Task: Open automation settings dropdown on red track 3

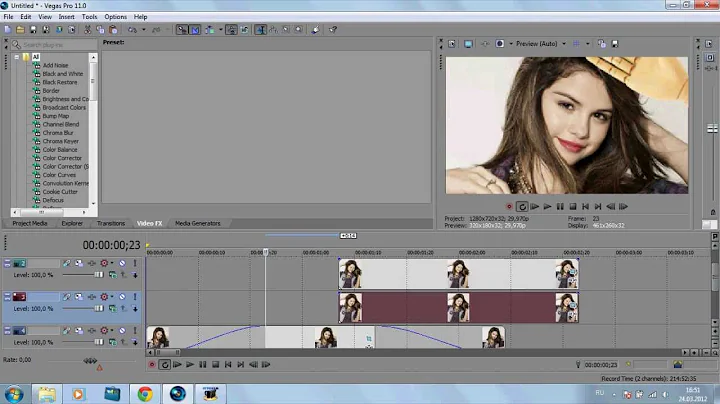Action: 112,297
